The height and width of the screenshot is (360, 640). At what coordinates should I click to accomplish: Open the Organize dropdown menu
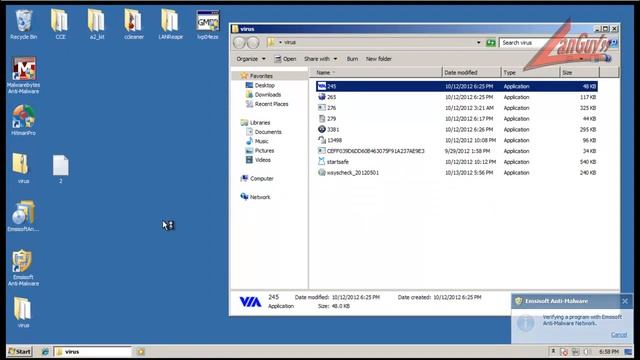coord(251,59)
